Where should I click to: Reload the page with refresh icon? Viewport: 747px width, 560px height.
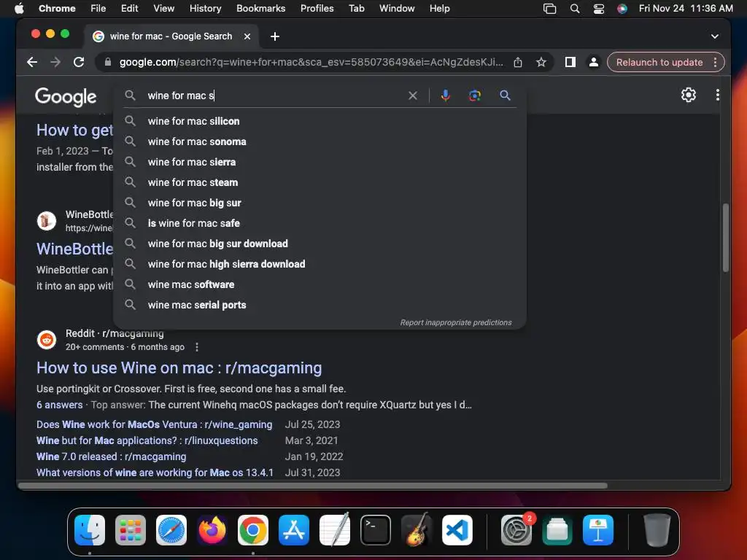pyautogui.click(x=79, y=62)
